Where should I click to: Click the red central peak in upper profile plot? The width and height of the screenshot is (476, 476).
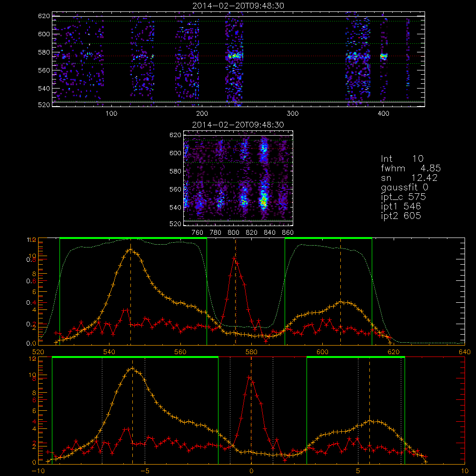234,258
